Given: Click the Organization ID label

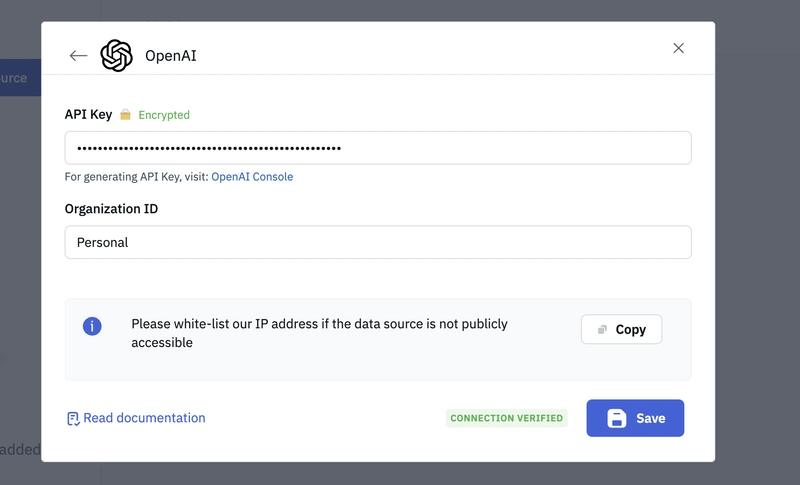Looking at the screenshot, I should (x=111, y=209).
